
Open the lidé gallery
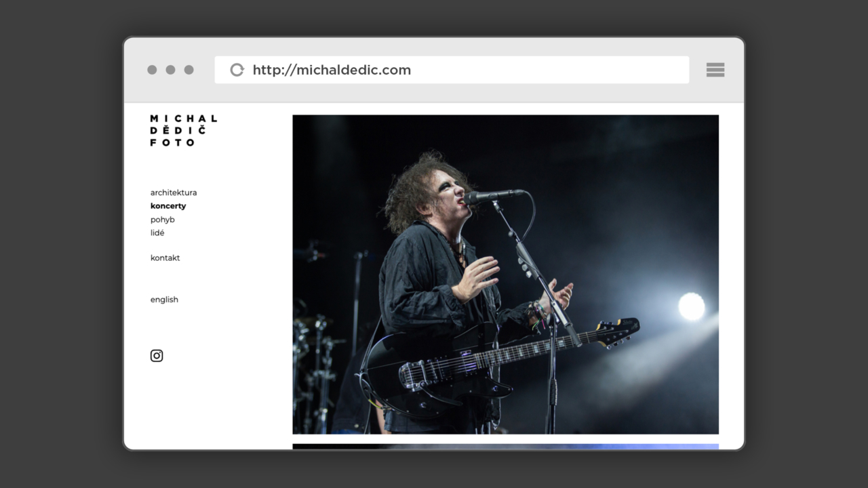coord(157,233)
